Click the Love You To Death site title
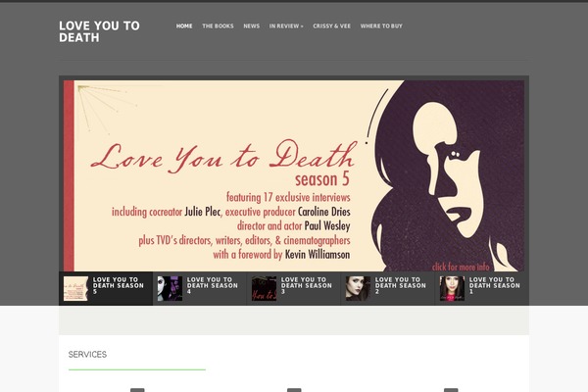This screenshot has width=588, height=392. (x=99, y=31)
